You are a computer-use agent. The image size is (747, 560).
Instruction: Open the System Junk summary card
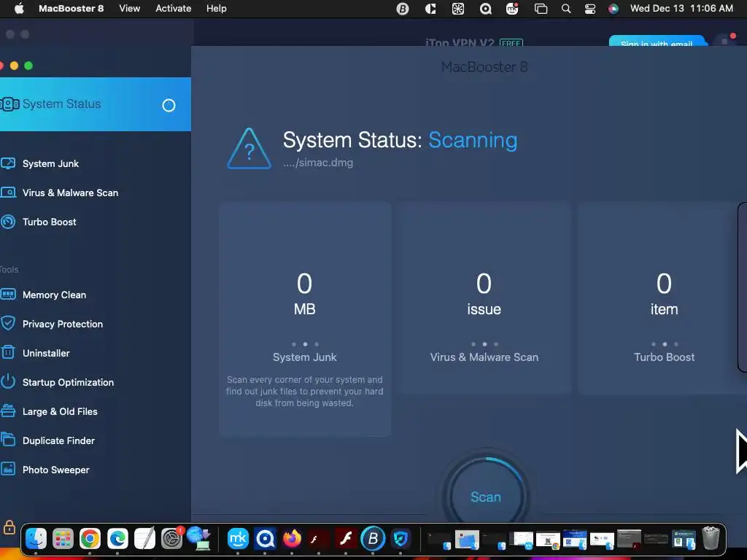305,319
